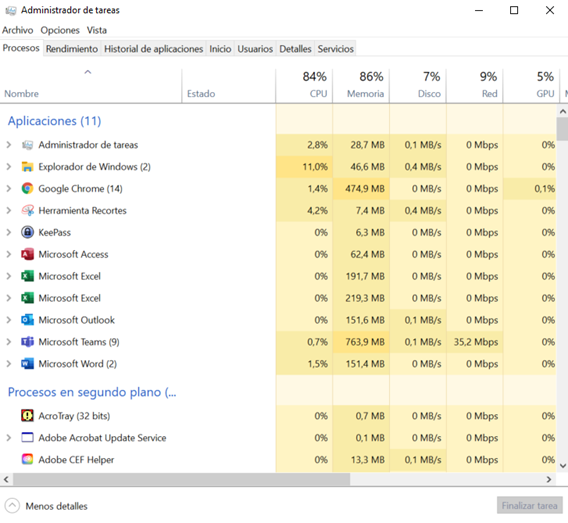Screen dimensions: 568x523
Task: Open the Vista menu
Action: pyautogui.click(x=97, y=30)
